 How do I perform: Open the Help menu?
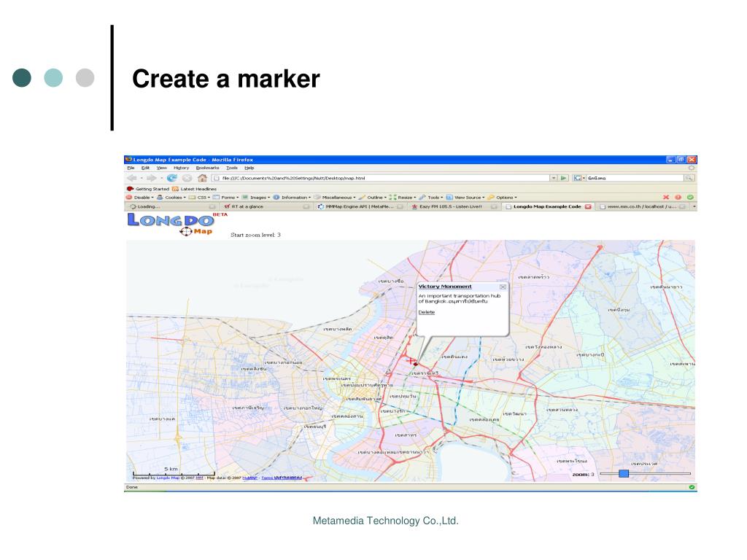[x=249, y=168]
